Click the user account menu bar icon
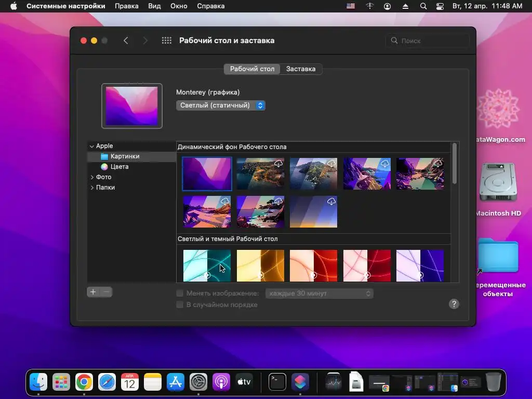 (387, 6)
